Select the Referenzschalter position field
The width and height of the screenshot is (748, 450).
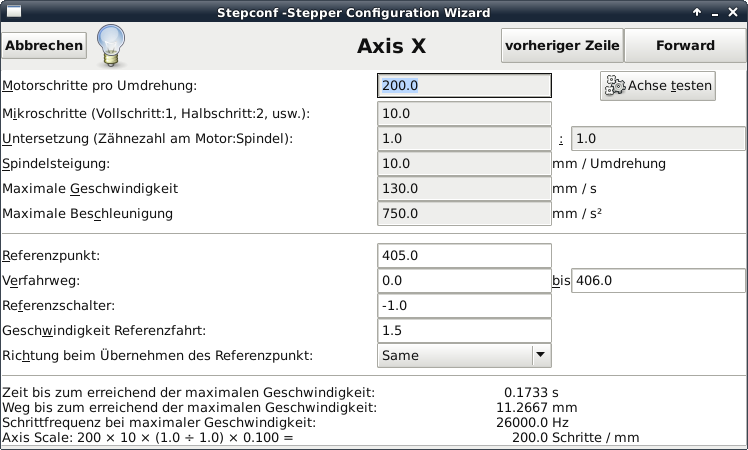[x=465, y=306]
